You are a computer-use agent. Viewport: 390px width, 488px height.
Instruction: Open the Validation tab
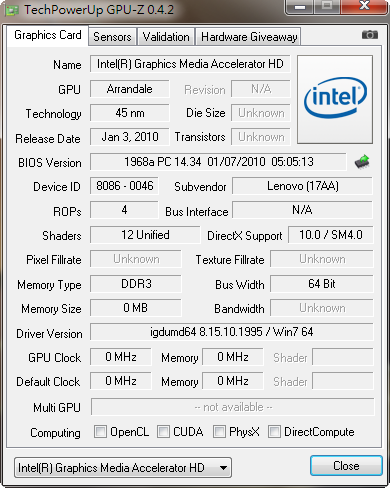coord(166,37)
